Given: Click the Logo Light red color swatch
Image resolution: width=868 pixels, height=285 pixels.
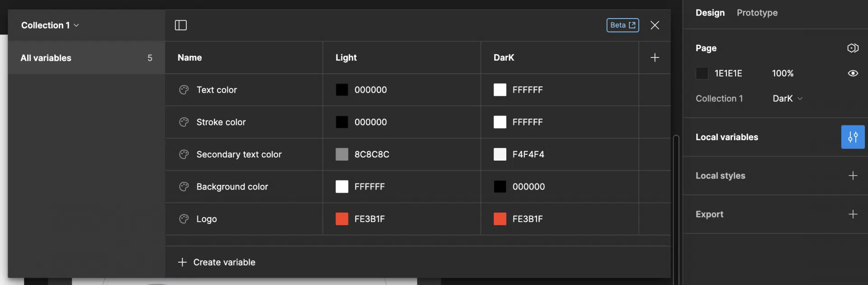Looking at the screenshot, I should [x=342, y=219].
